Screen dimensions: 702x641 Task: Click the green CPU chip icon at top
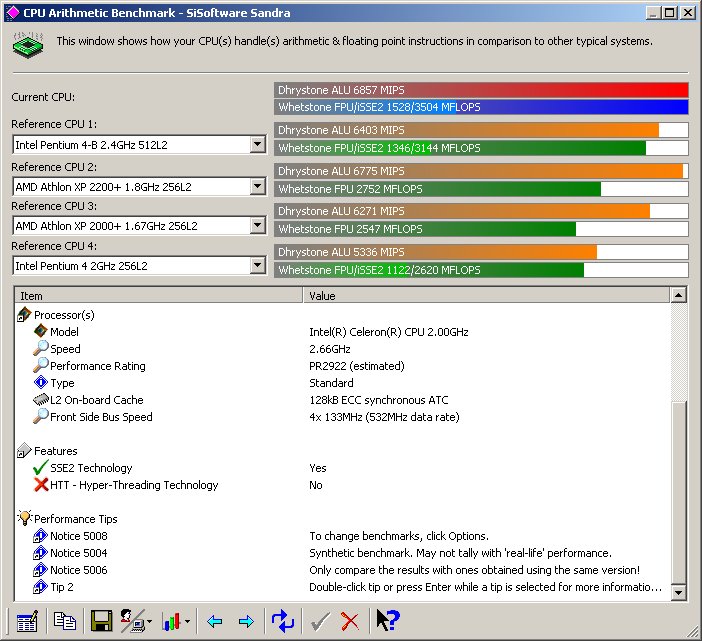point(28,45)
